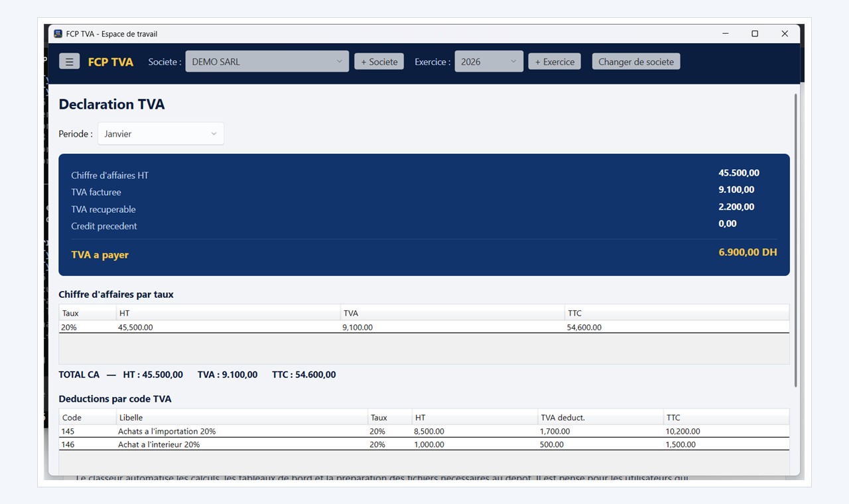Select row code 146 in Deductions table
Image resolution: width=849 pixels, height=504 pixels.
coord(424,444)
